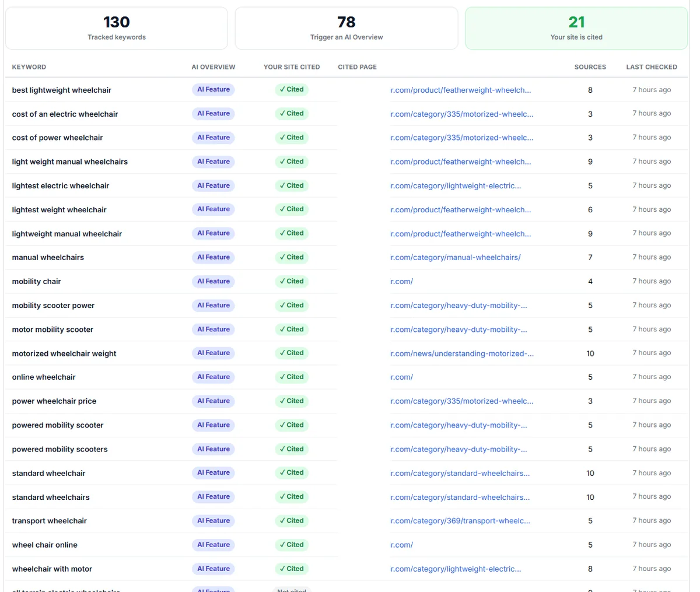The width and height of the screenshot is (700, 592).
Task: Open cited page link for powered mobility scooter
Action: [x=459, y=425]
